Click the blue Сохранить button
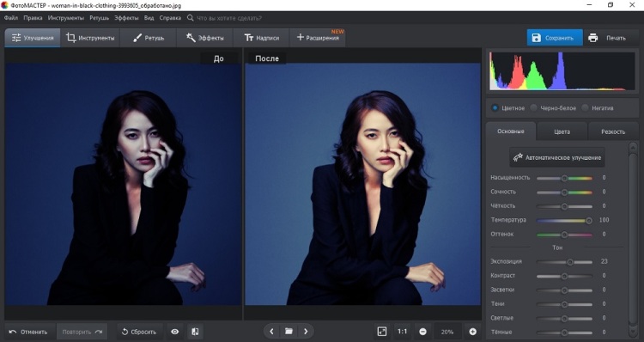 click(555, 38)
